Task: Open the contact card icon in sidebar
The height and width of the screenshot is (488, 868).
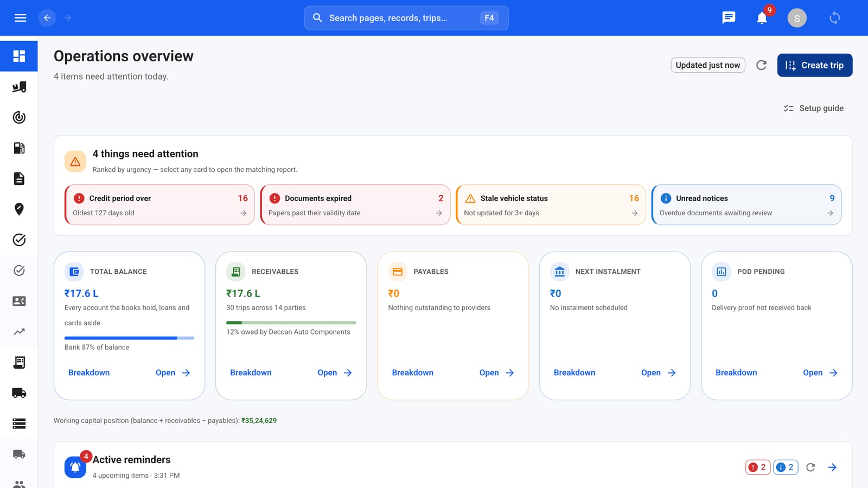Action: coord(19,301)
